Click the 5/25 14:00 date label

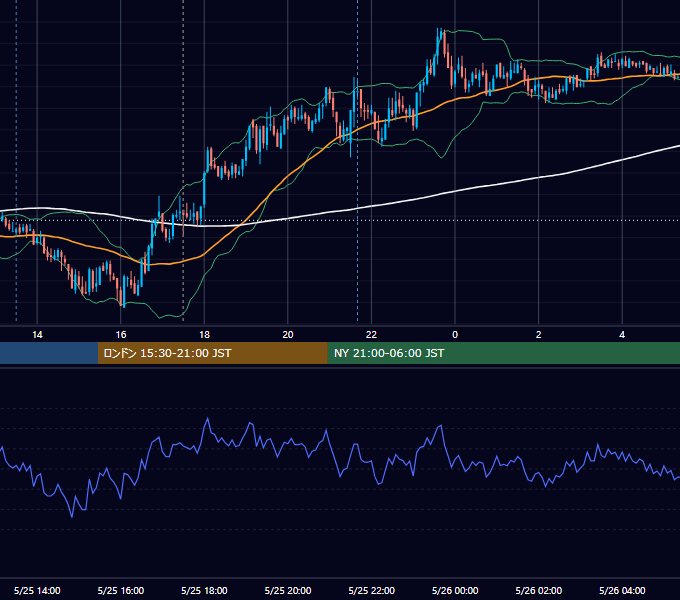click(37, 590)
